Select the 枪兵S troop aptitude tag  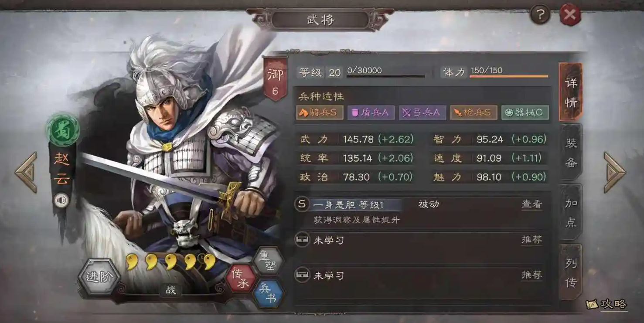473,112
